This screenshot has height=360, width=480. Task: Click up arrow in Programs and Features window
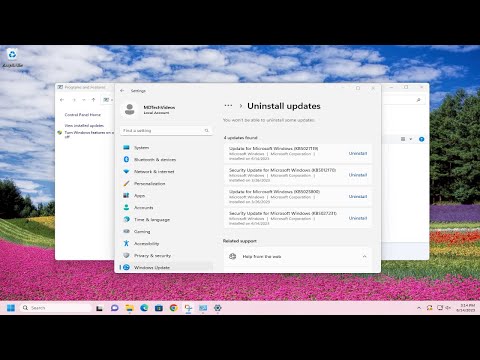(94, 100)
